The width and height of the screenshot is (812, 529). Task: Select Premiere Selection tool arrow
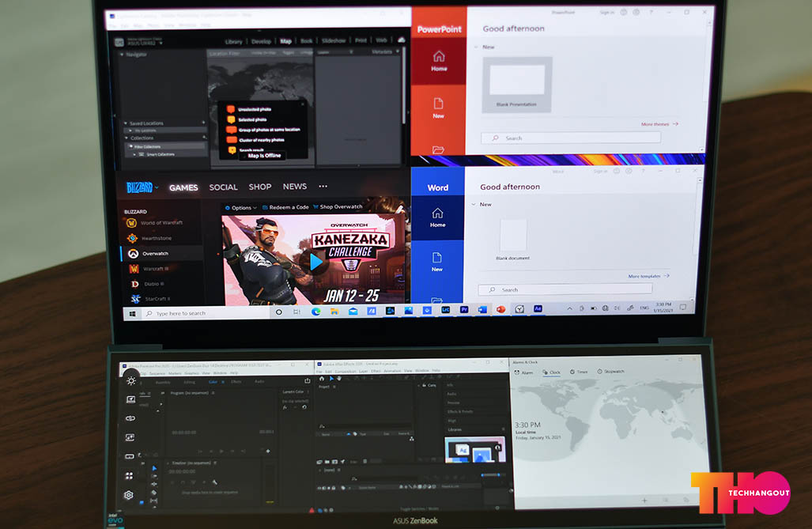click(154, 468)
